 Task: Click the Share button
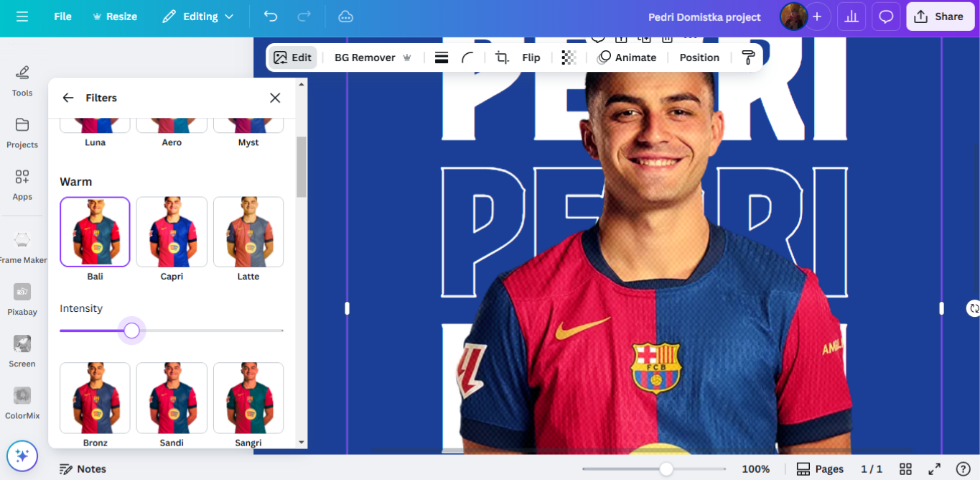[940, 17]
